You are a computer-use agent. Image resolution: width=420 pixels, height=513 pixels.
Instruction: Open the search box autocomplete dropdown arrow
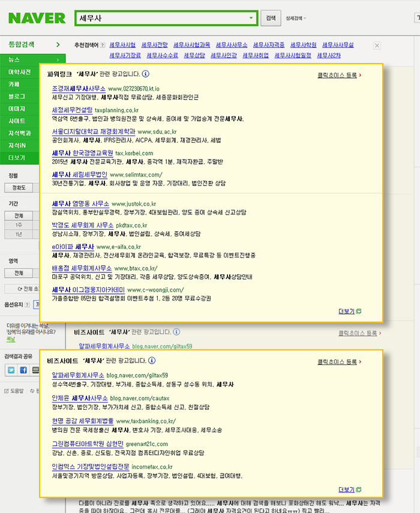[x=251, y=18]
